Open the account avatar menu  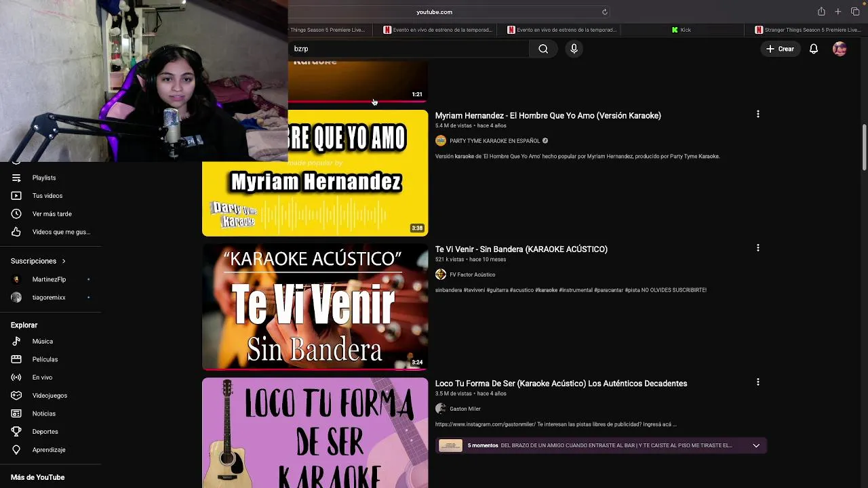pyautogui.click(x=840, y=49)
